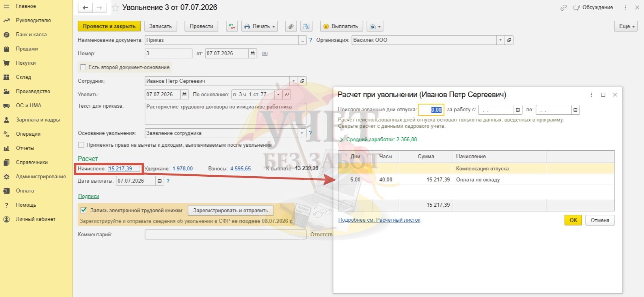Click the related documents structure icon
Screen dimensions: 644x297
(306, 26)
